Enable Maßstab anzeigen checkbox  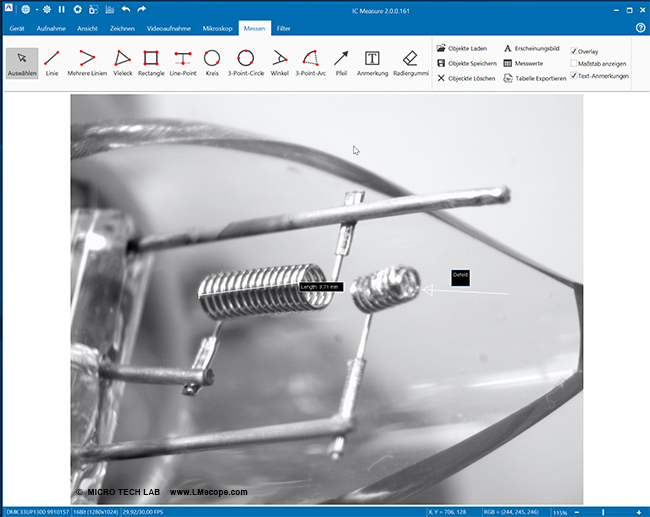(x=574, y=63)
